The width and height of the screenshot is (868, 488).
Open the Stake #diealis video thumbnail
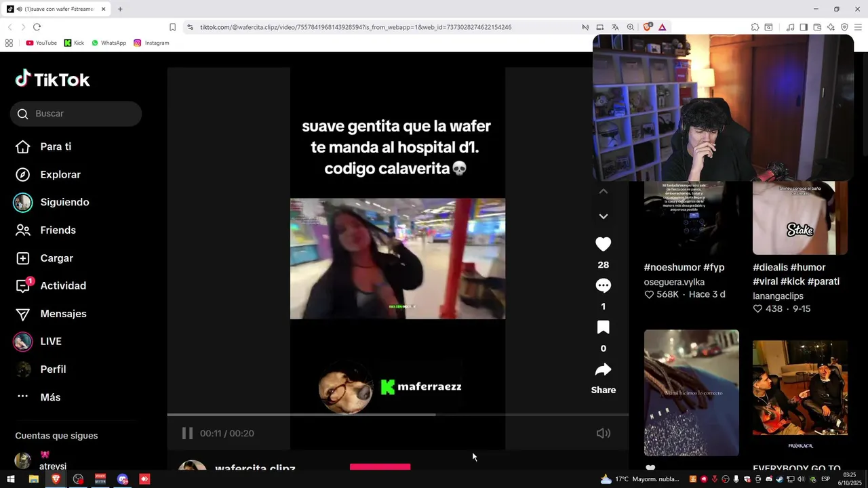tap(800, 218)
